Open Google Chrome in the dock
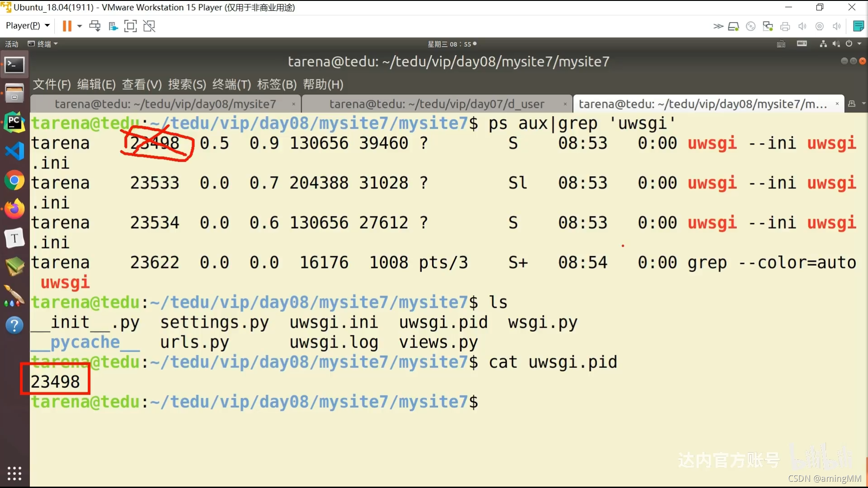Screen dimensions: 868x488 (14, 181)
